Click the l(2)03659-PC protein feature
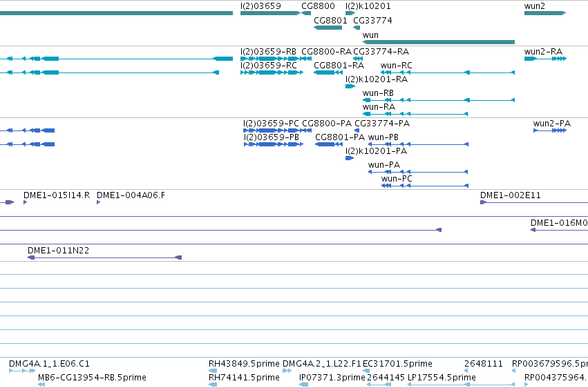The height and width of the screenshot is (388, 588). click(272, 130)
